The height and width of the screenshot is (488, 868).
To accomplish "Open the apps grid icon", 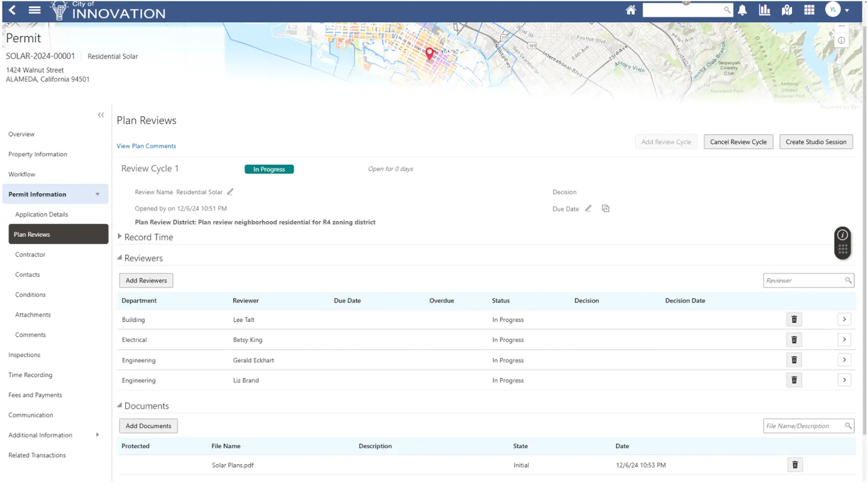I will coord(809,10).
